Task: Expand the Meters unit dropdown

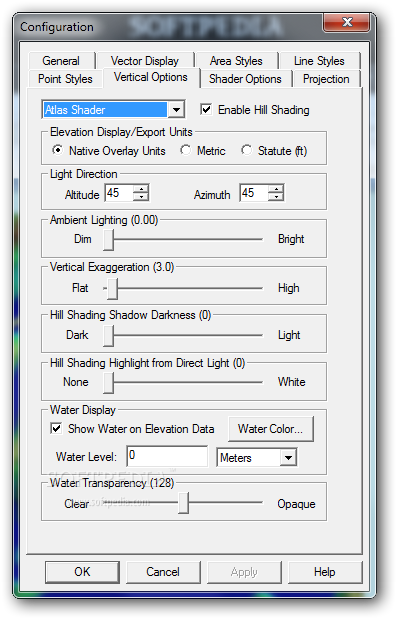Action: coord(288,458)
